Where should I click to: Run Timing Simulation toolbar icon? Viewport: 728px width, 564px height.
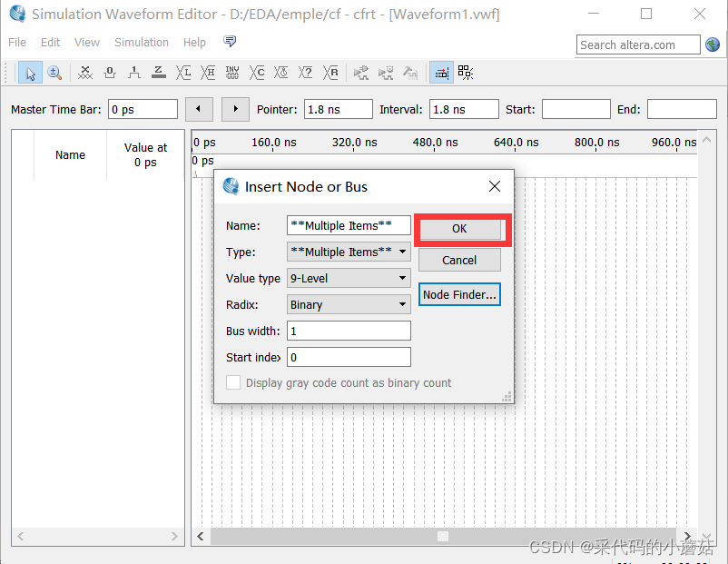tap(386, 73)
